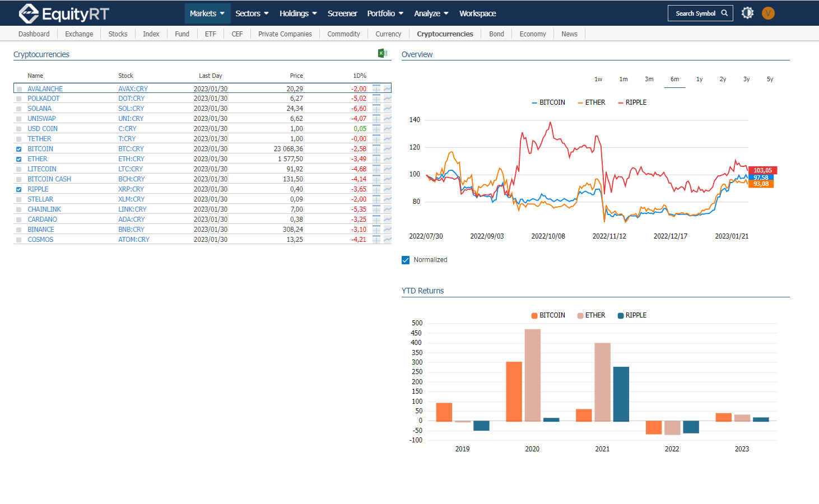Uncheck the RIPPLE row checkbox

[x=19, y=189]
